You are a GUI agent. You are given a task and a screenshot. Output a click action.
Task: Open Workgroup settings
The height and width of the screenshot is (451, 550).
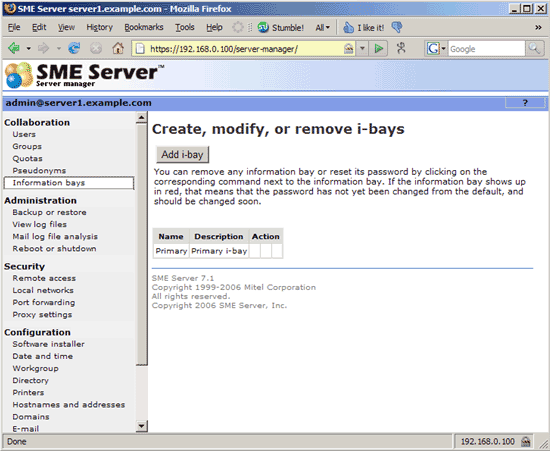pyautogui.click(x=35, y=368)
